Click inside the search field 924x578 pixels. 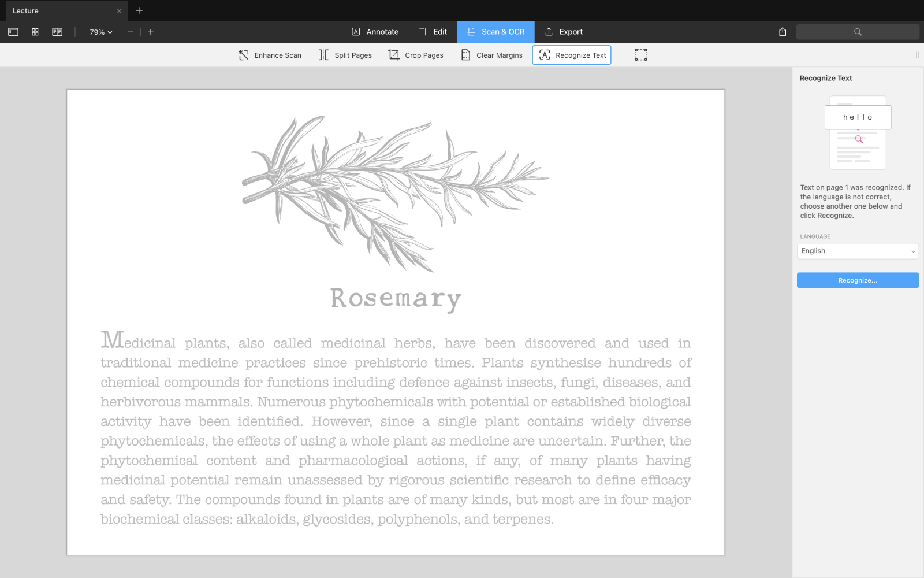click(858, 32)
